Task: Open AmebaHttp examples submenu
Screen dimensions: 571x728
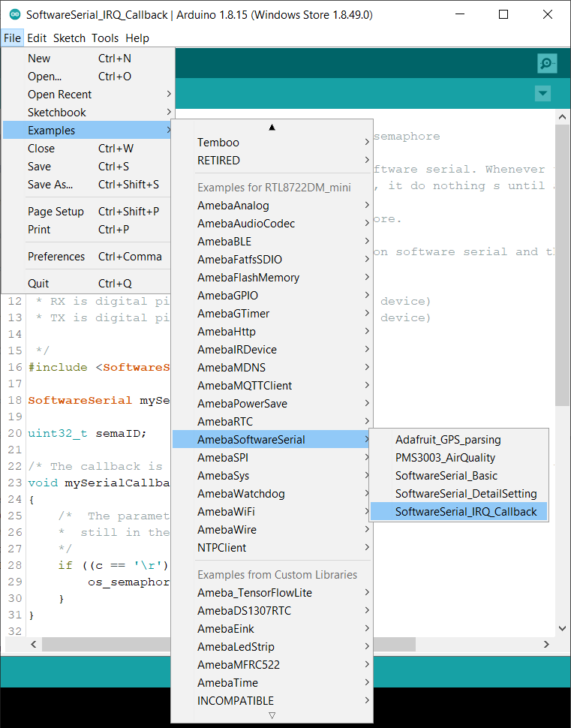Action: (272, 332)
